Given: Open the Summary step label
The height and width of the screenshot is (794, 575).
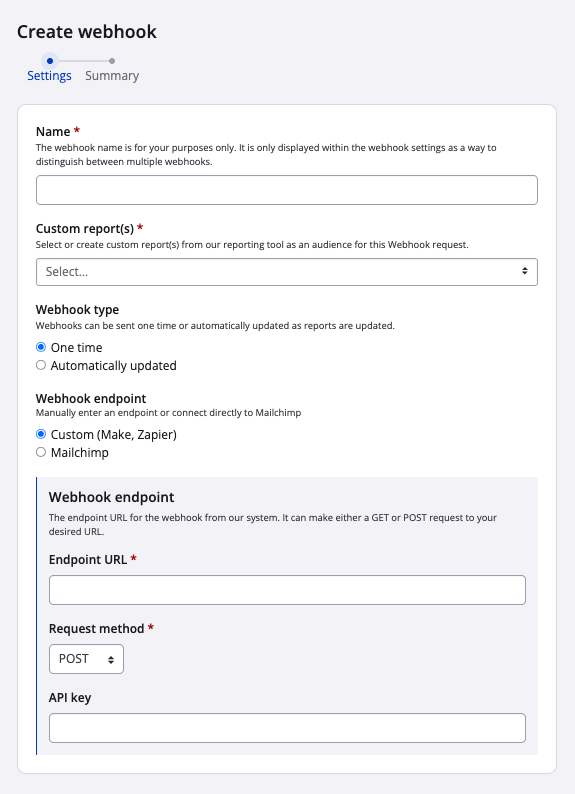Looking at the screenshot, I should tap(112, 75).
